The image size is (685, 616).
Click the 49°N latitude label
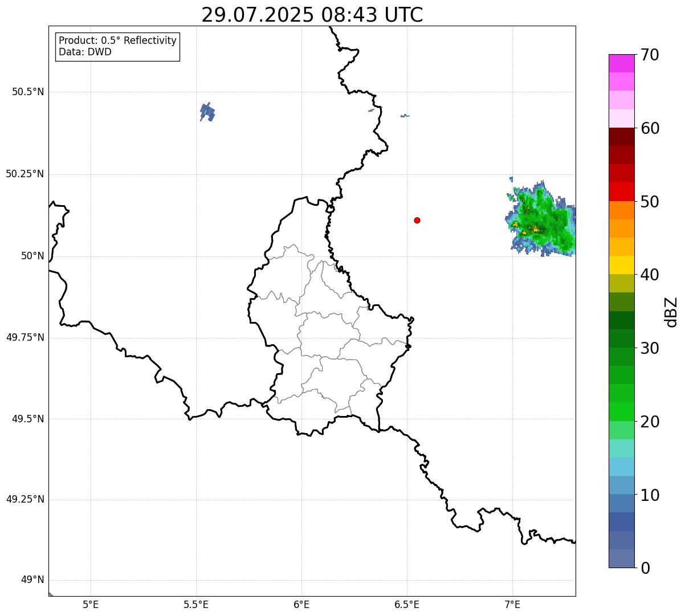click(32, 580)
